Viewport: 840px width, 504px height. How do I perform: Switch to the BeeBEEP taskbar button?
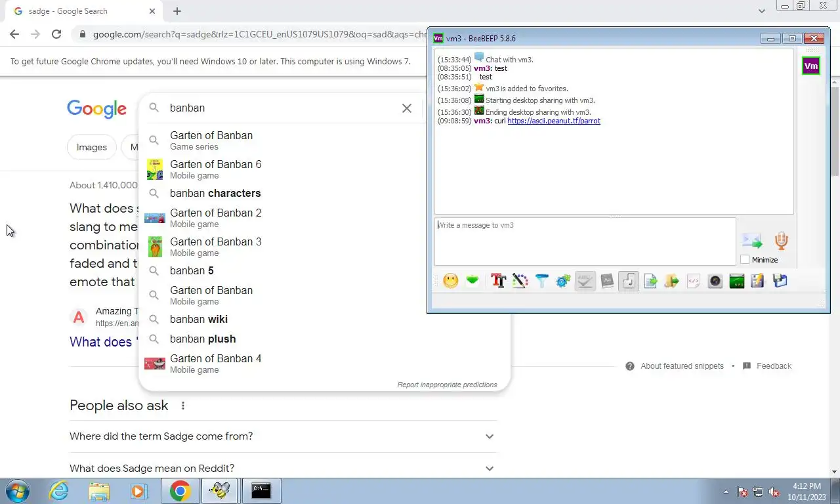(220, 491)
